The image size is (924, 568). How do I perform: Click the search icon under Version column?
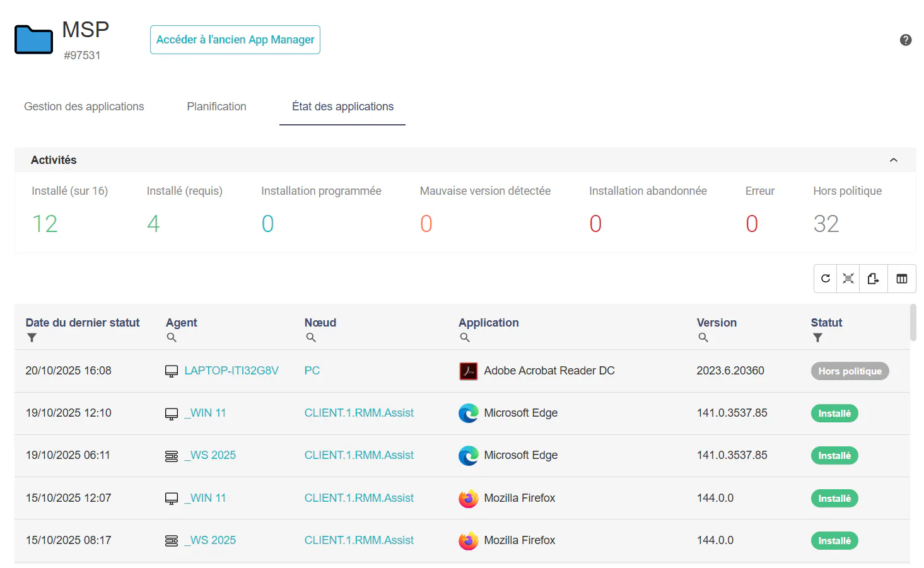703,338
